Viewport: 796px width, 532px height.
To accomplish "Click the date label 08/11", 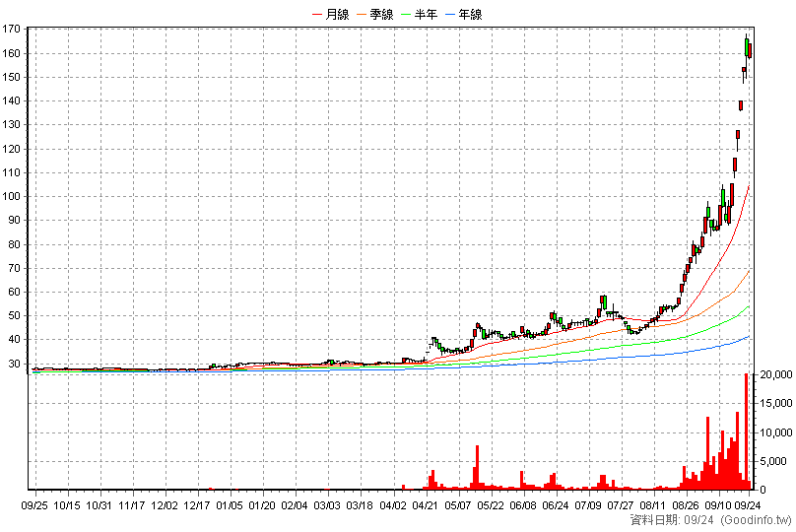I will tap(653, 505).
